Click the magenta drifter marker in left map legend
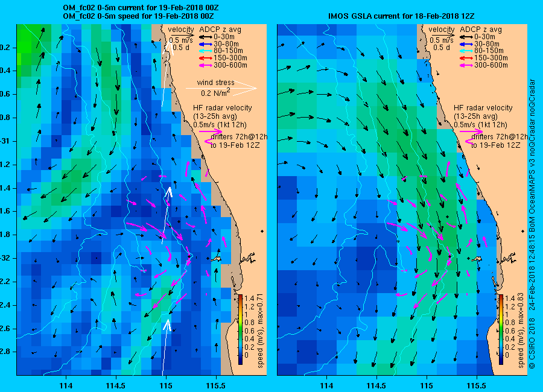 208,141
